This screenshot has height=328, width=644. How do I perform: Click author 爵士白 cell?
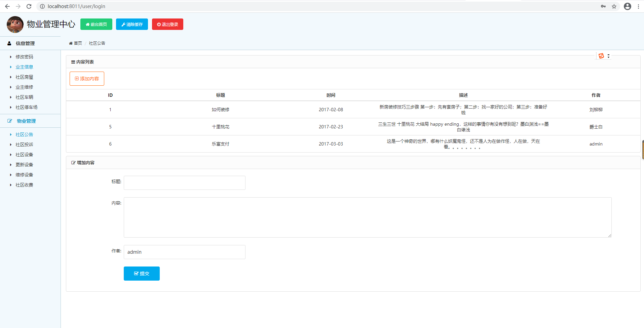click(596, 127)
